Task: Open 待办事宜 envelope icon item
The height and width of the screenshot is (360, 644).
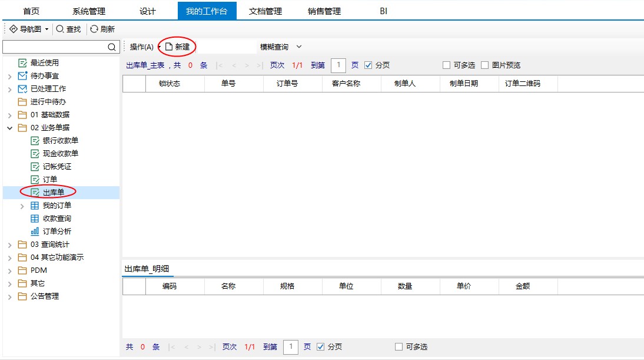Action: point(22,76)
